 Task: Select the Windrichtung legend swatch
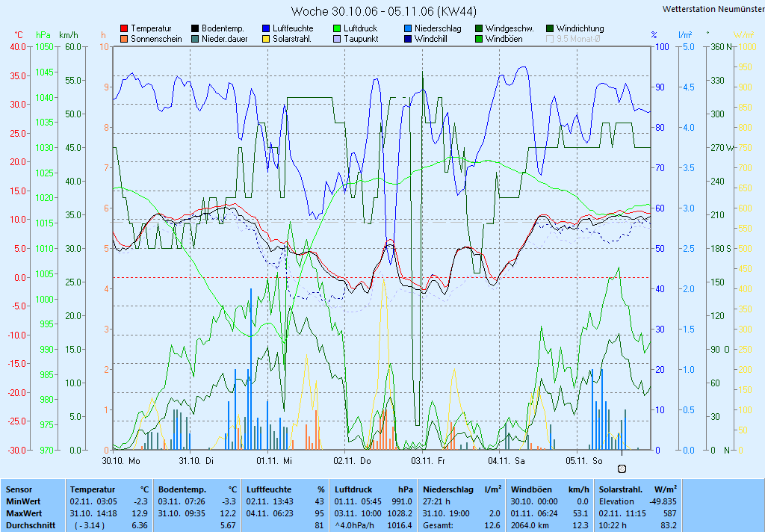[x=550, y=29]
